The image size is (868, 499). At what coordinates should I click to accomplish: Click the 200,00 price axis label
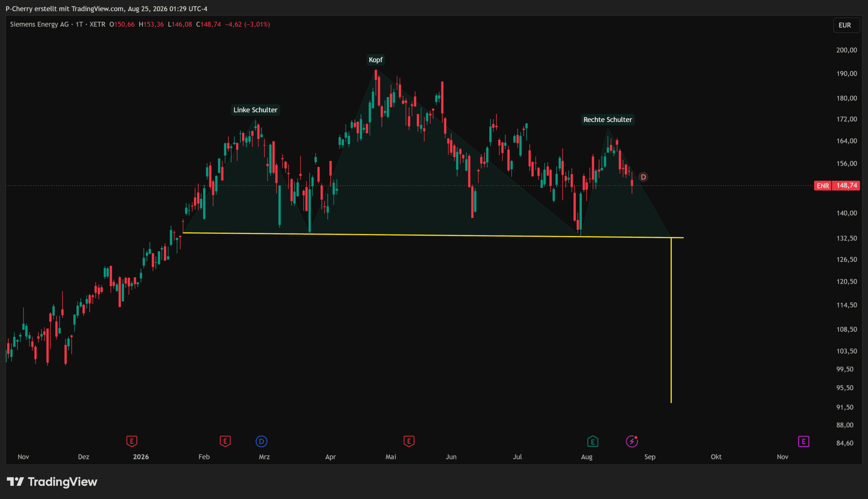pos(846,50)
